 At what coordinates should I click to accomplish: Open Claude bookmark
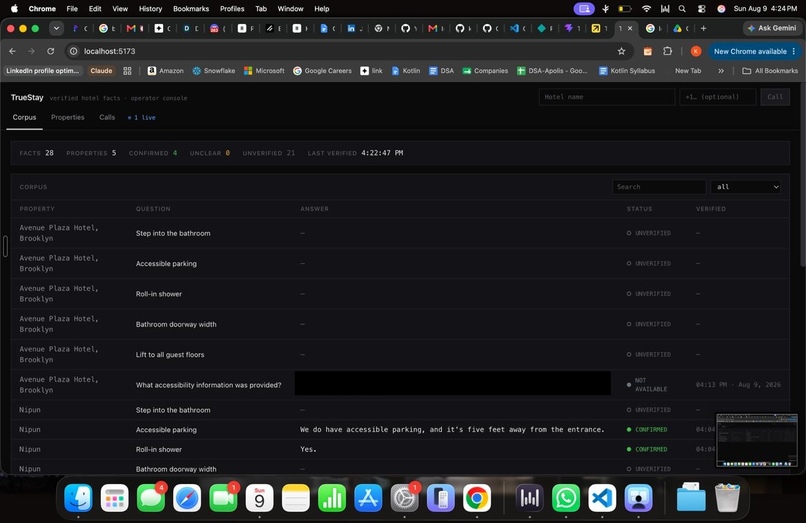click(x=101, y=71)
